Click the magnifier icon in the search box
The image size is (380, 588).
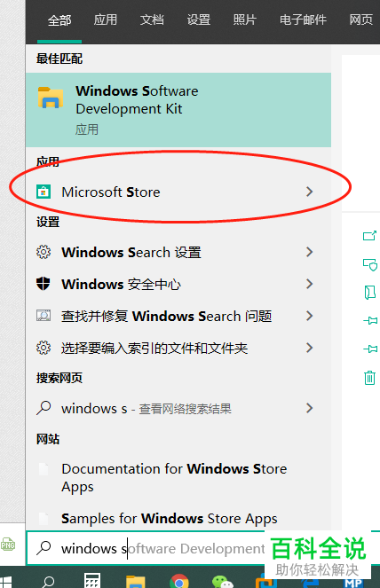[44, 548]
